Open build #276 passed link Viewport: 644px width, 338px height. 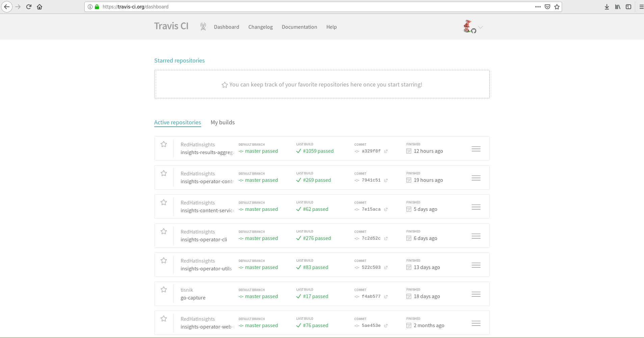[317, 238]
